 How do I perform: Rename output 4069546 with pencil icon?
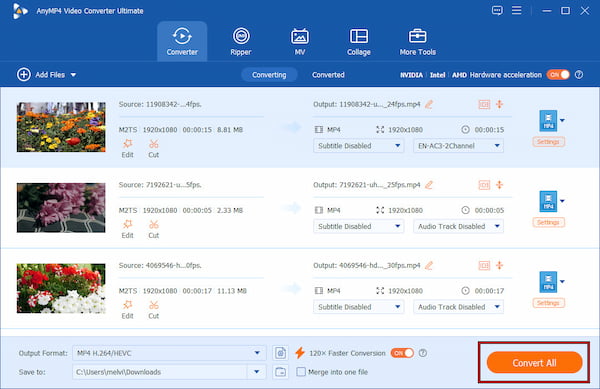click(x=429, y=265)
